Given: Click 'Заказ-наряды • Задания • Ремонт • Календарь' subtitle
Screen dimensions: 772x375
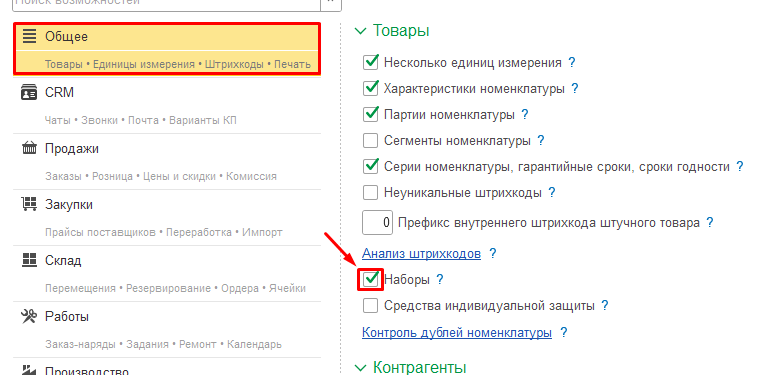Looking at the screenshot, I should 163,344.
